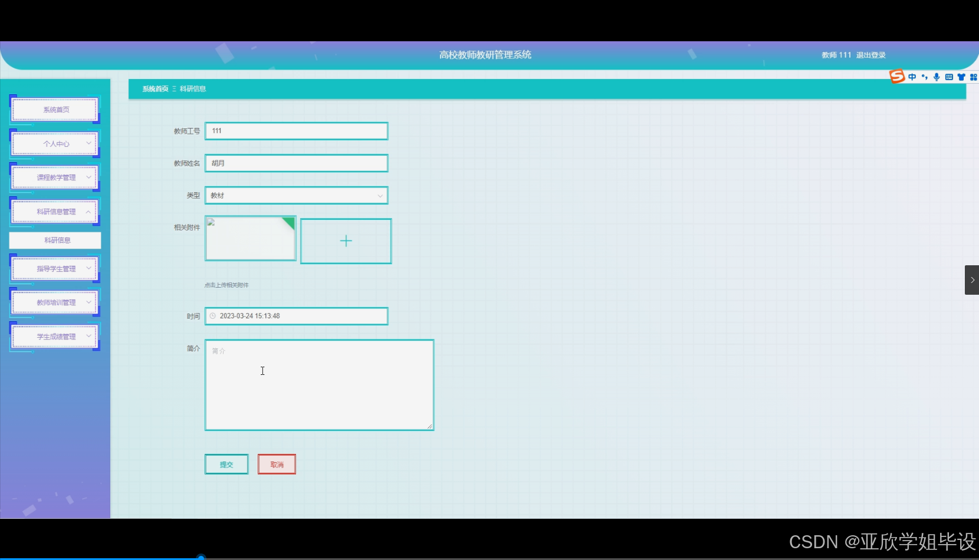
Task: Click the textarea resize handle corner
Action: pyautogui.click(x=429, y=426)
